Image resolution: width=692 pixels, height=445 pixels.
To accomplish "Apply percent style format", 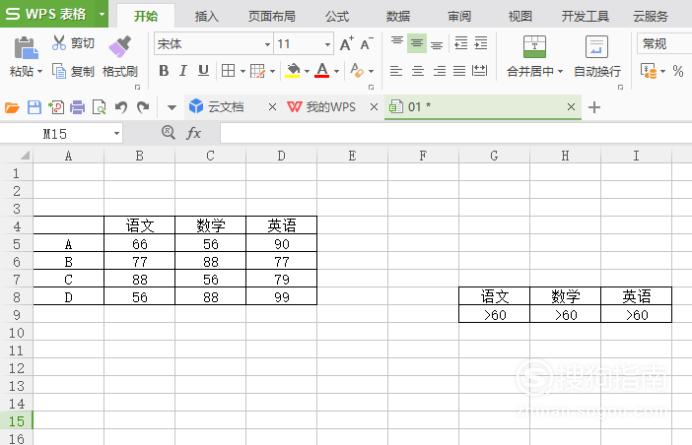I will (678, 71).
